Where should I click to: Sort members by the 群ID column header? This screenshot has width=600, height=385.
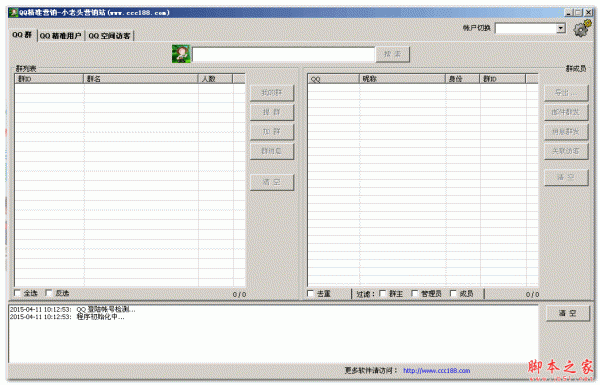503,79
